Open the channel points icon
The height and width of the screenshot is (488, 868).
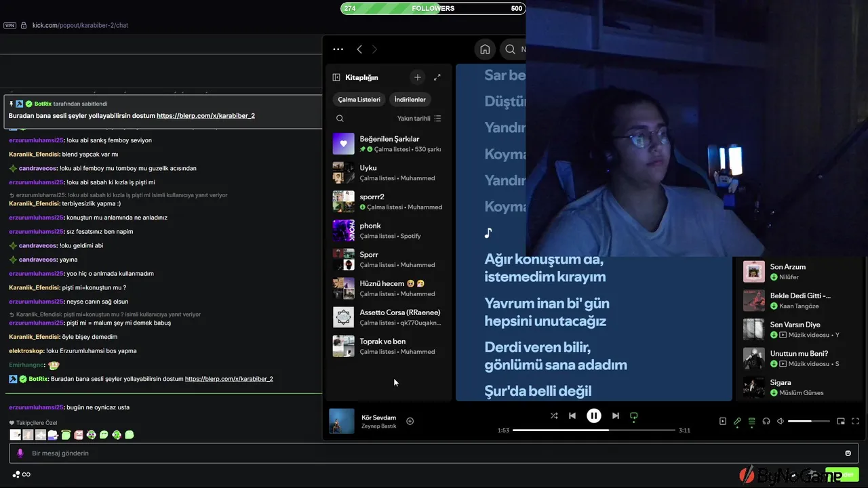click(x=16, y=474)
